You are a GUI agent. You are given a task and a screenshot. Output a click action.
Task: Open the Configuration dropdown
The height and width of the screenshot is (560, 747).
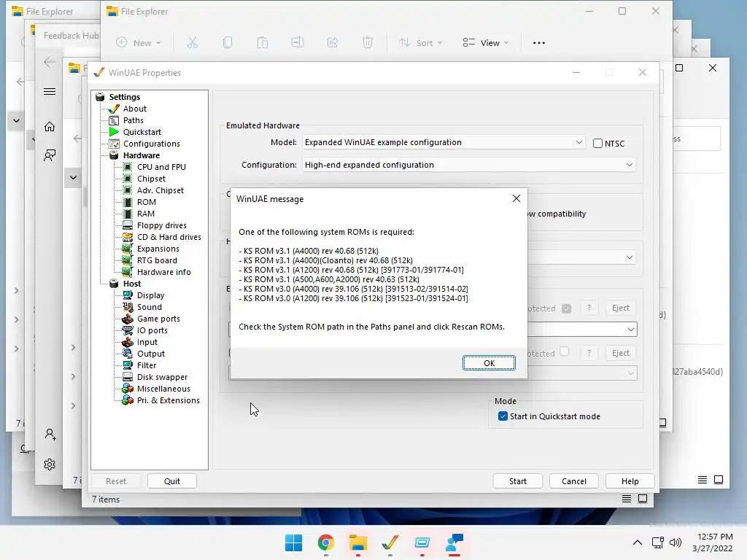click(469, 165)
